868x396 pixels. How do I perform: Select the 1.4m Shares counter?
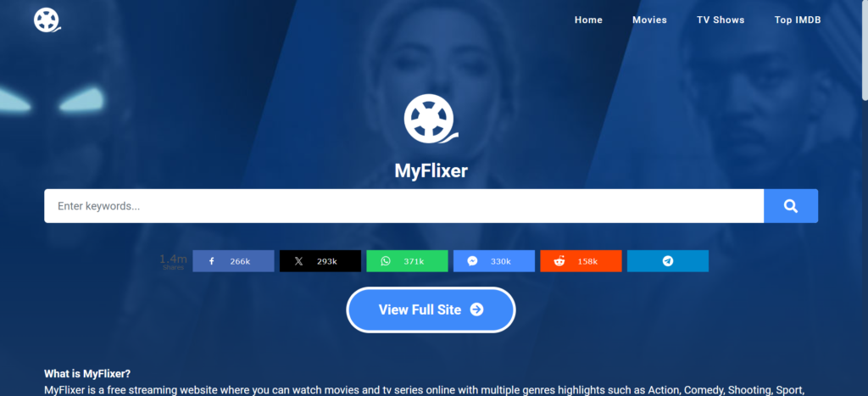tap(173, 261)
